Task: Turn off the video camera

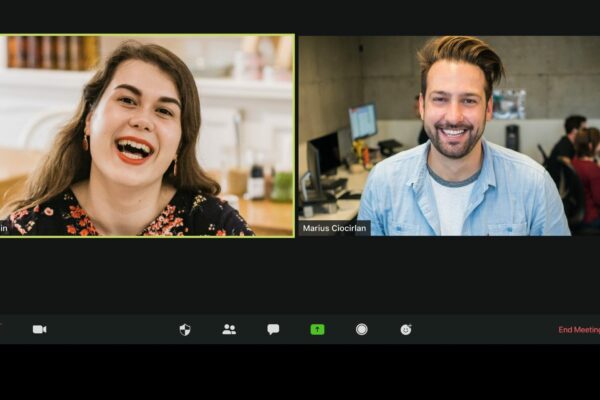Action: point(39,329)
